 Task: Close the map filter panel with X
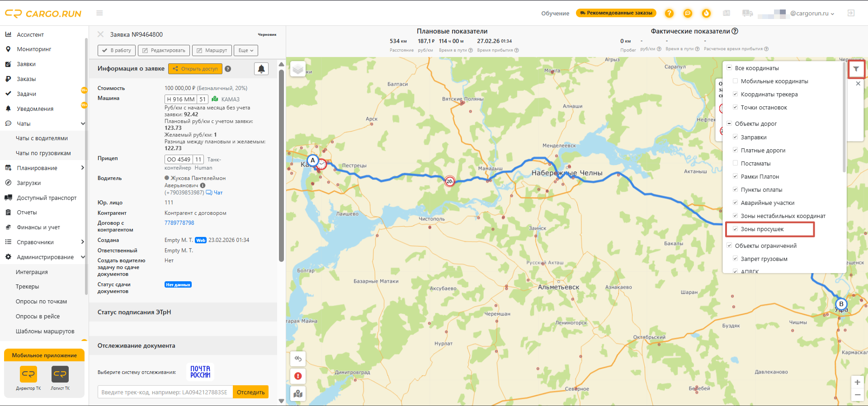pyautogui.click(x=858, y=84)
